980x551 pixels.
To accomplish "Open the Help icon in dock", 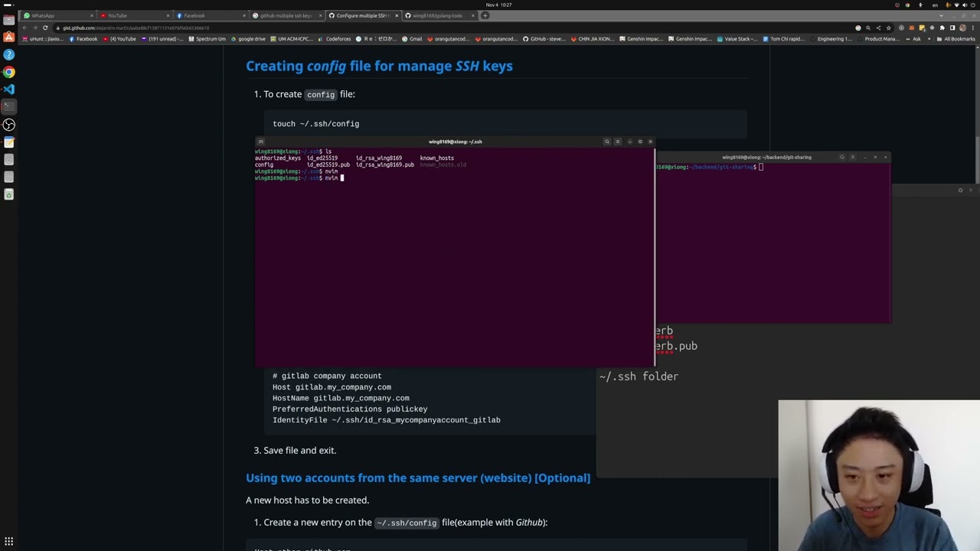I will click(x=8, y=54).
